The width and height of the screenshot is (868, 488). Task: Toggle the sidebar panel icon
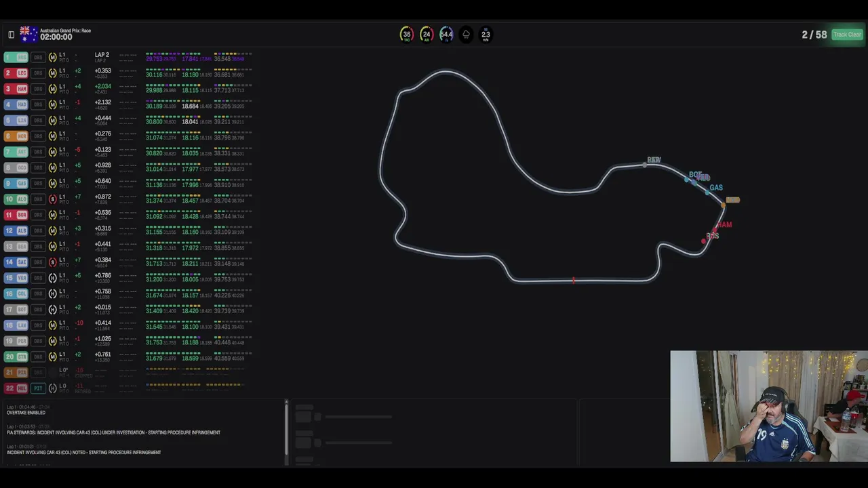11,35
